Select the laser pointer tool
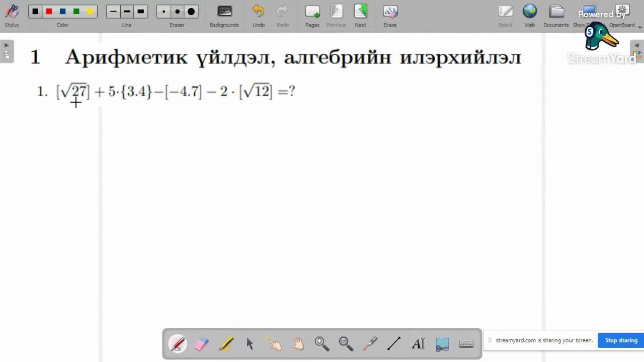Viewport: 644px width, 362px height. pos(370,344)
